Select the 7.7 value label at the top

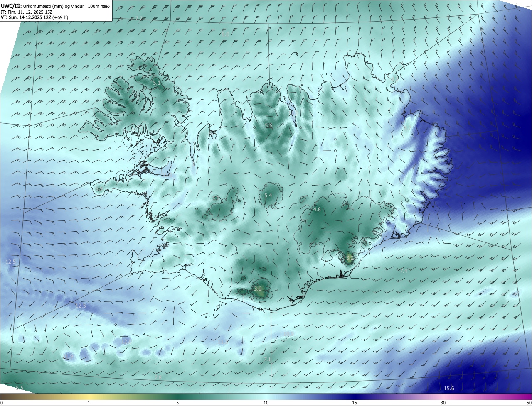(x=139, y=18)
